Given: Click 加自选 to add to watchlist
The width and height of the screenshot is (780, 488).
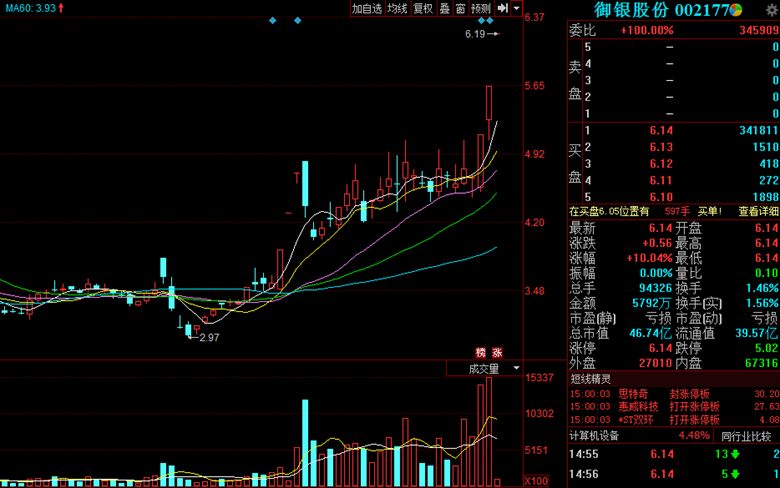Looking at the screenshot, I should click(367, 9).
